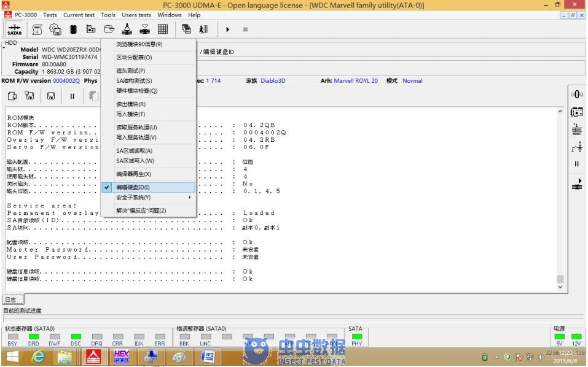
Task: Choose 硬件模块检查(Q) in the menu
Action: pyautogui.click(x=149, y=91)
